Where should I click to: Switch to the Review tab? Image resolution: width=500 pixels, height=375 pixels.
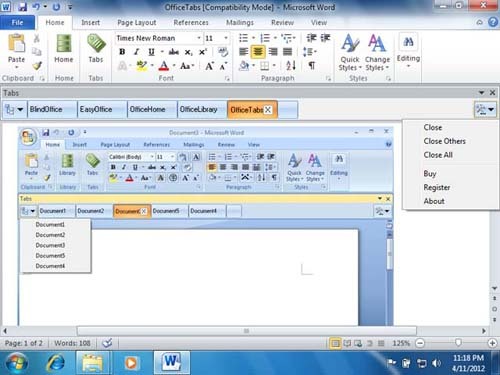282,22
